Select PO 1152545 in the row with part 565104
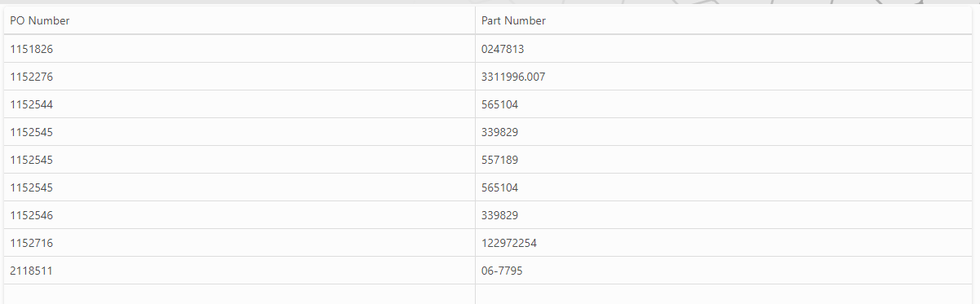980x304 pixels. coord(31,187)
